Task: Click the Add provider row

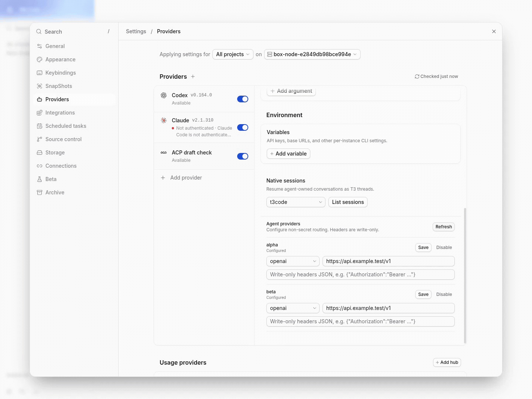Action: pos(204,178)
